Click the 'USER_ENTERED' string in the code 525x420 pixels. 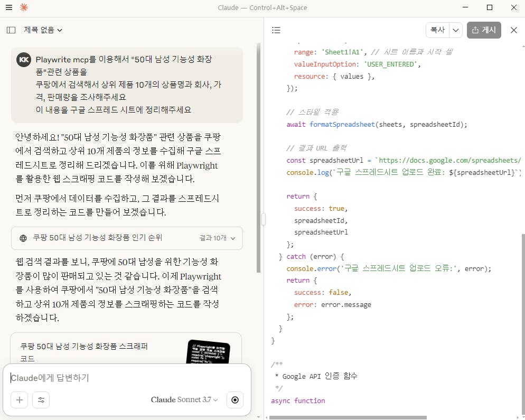click(x=390, y=64)
